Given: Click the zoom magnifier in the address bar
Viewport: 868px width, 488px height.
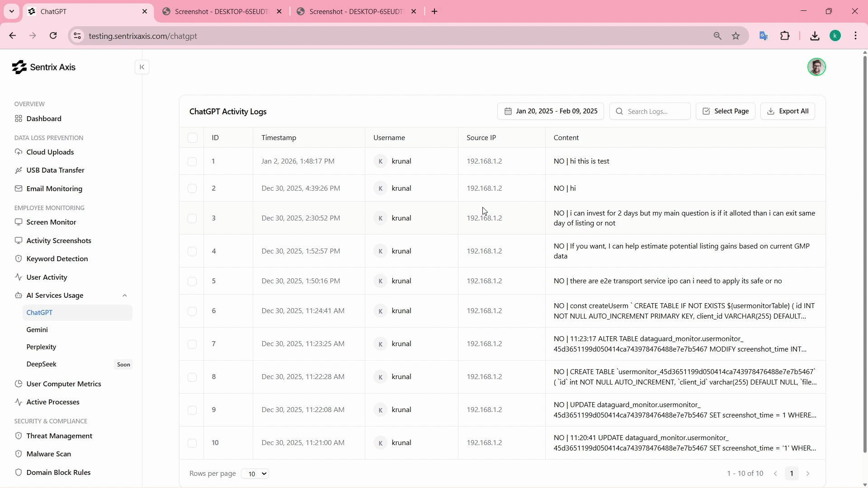Looking at the screenshot, I should [x=717, y=36].
